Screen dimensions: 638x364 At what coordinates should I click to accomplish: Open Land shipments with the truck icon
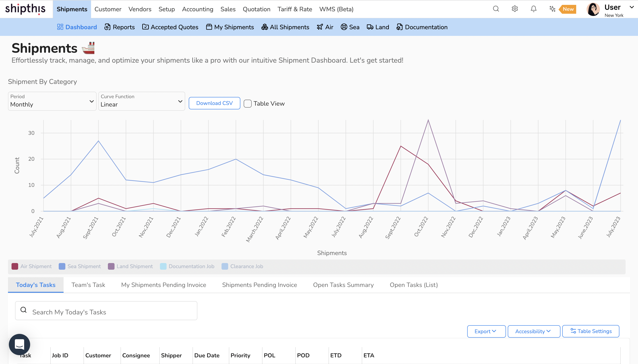(378, 27)
